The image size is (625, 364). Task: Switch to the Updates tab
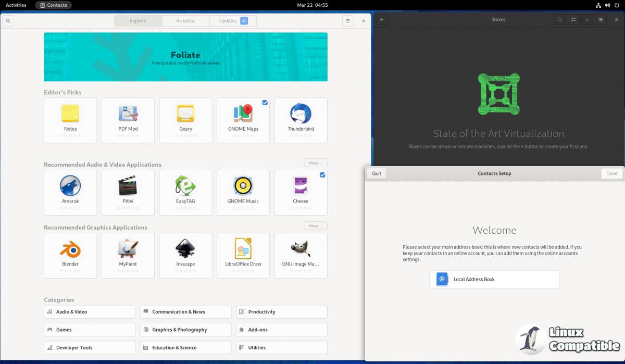point(233,21)
